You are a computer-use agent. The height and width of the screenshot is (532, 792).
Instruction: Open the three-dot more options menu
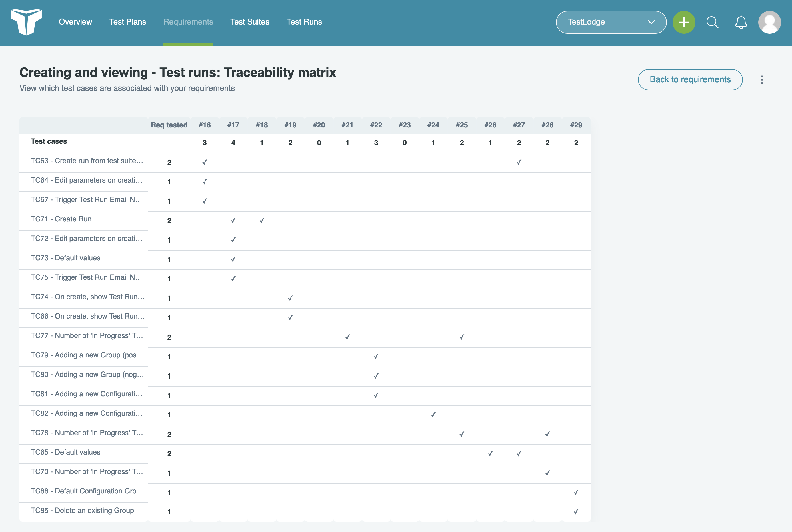coord(762,80)
